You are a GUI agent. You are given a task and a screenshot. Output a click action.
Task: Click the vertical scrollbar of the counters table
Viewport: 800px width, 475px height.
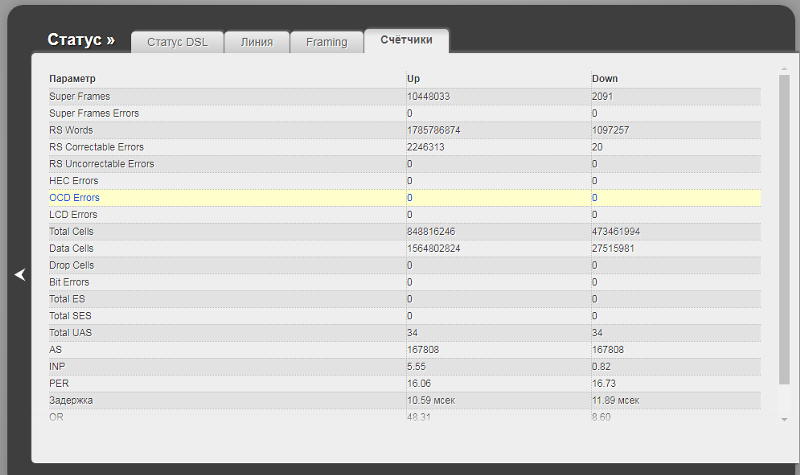(784, 230)
